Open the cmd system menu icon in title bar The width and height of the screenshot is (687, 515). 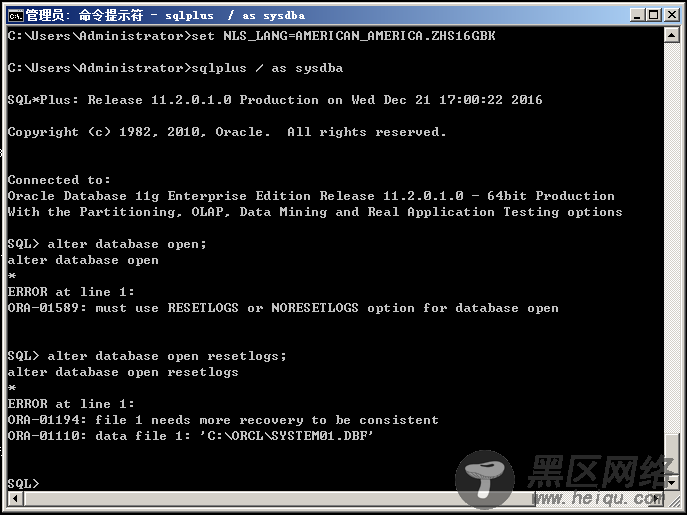(16, 16)
